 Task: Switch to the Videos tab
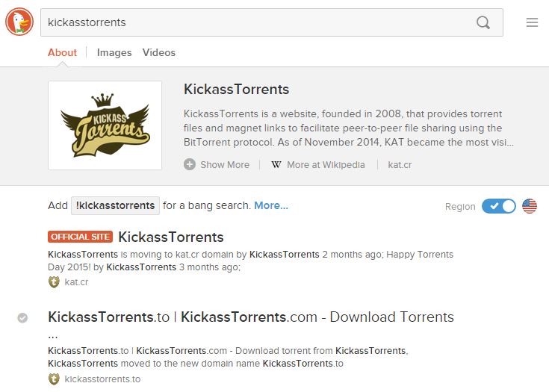158,52
